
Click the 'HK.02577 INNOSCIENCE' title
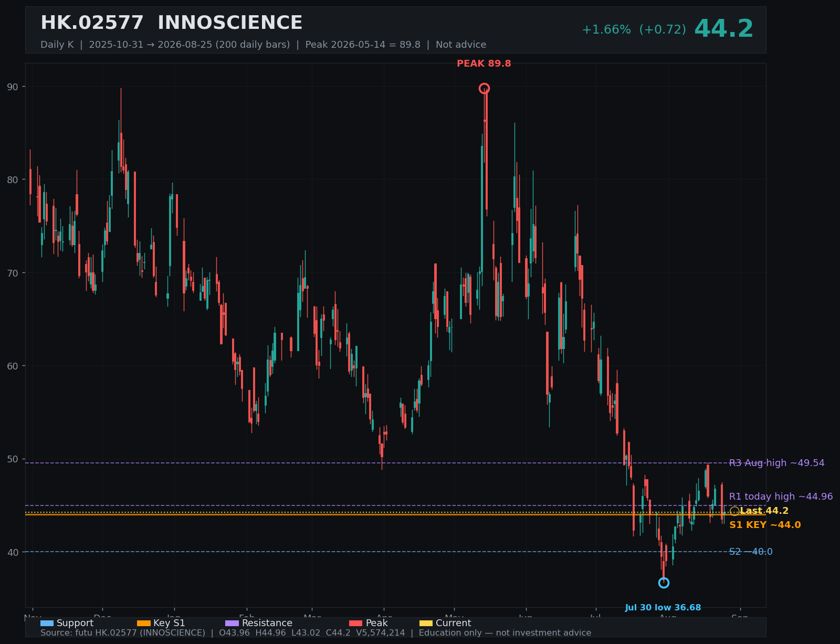point(172,23)
